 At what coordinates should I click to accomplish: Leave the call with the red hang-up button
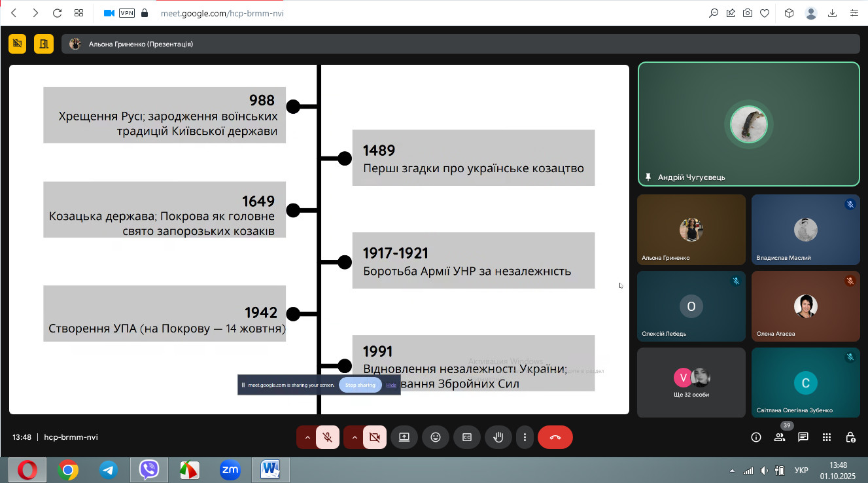[x=555, y=437]
